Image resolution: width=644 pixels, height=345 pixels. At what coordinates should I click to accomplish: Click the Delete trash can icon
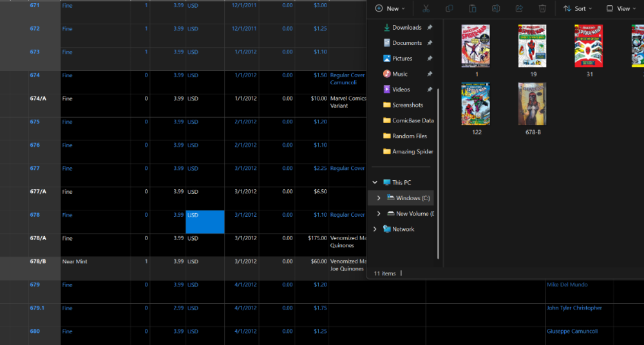(x=542, y=9)
